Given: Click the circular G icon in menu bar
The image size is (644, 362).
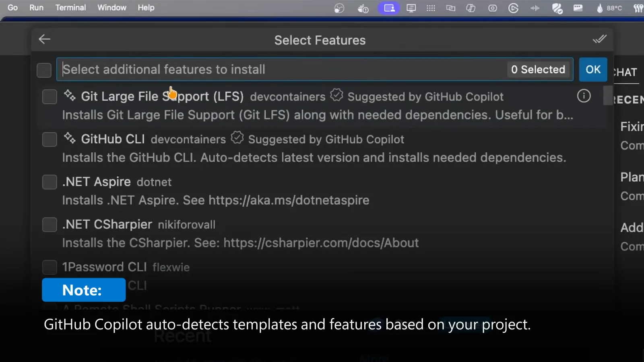Looking at the screenshot, I should pyautogui.click(x=513, y=8).
